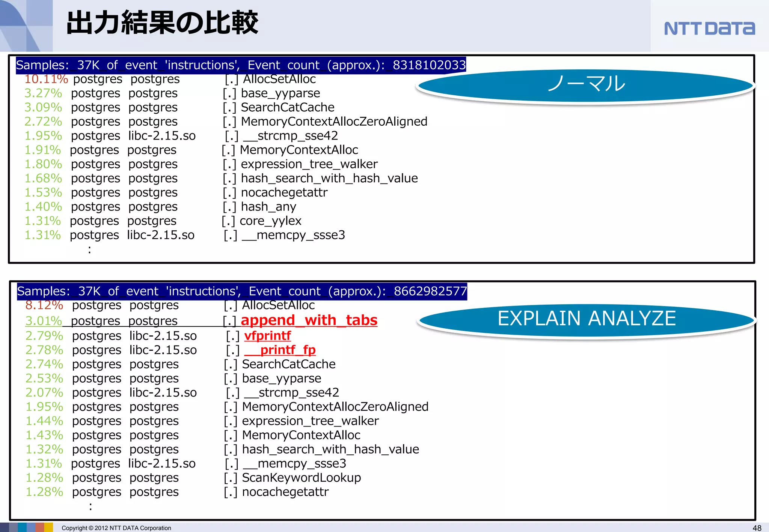Click the 1.40% percentage value
This screenshot has width=769, height=532.
point(43,207)
